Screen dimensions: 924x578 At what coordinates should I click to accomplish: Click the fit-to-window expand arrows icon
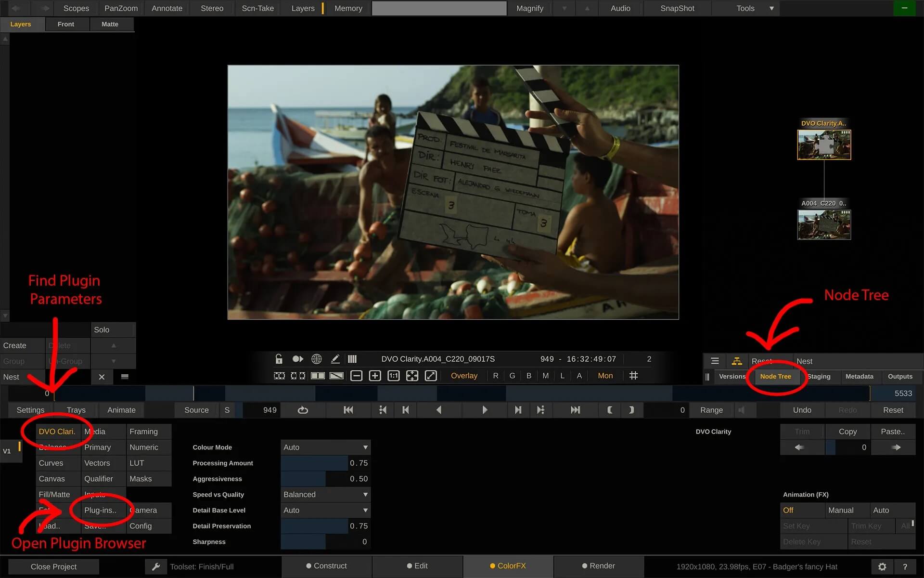[x=412, y=376]
